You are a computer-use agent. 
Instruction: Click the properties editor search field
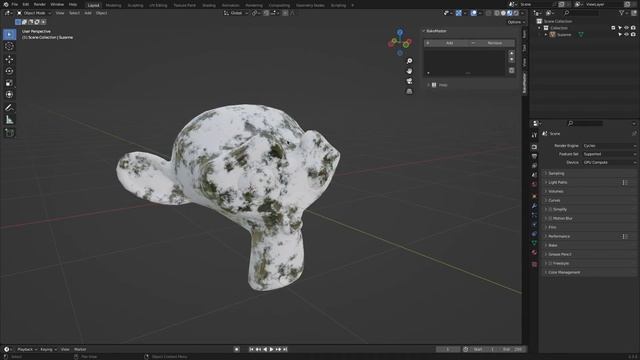click(x=586, y=123)
